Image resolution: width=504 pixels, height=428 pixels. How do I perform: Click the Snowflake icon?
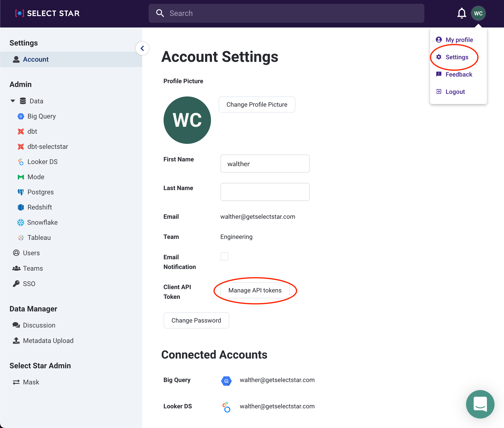21,223
